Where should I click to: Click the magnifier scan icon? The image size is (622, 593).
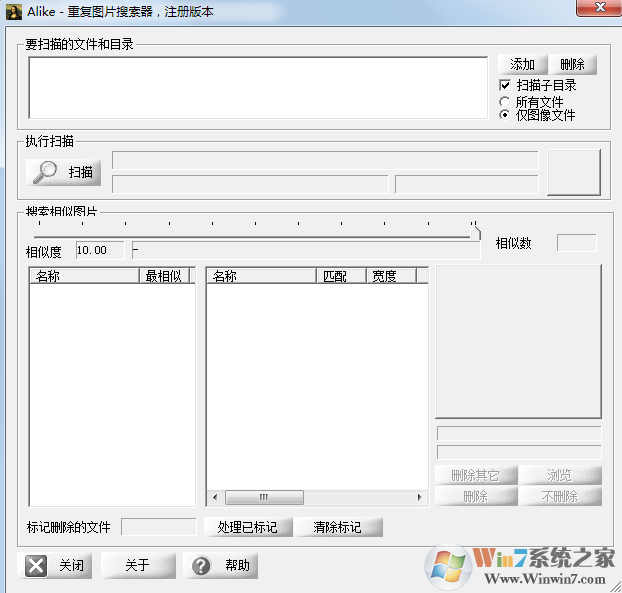tap(46, 172)
